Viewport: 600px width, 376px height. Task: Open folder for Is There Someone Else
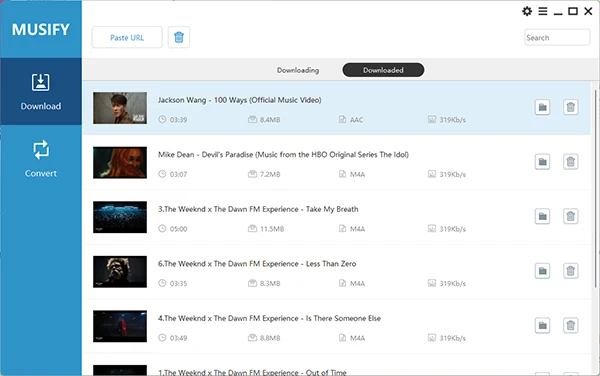pyautogui.click(x=542, y=326)
